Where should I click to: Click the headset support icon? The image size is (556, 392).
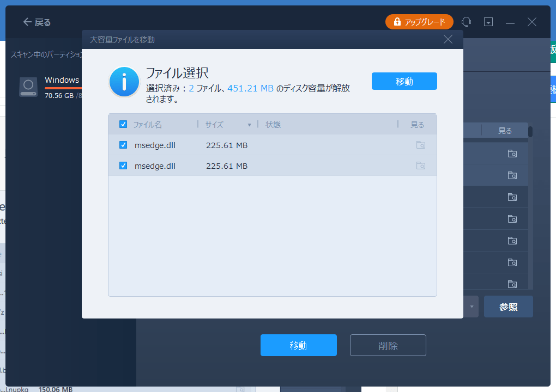point(466,22)
